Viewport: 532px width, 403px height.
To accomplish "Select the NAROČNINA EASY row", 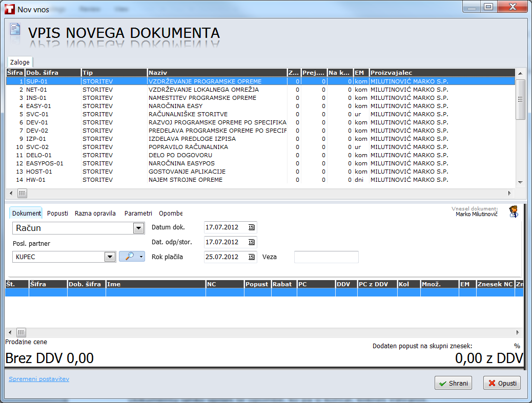I will coord(260,106).
